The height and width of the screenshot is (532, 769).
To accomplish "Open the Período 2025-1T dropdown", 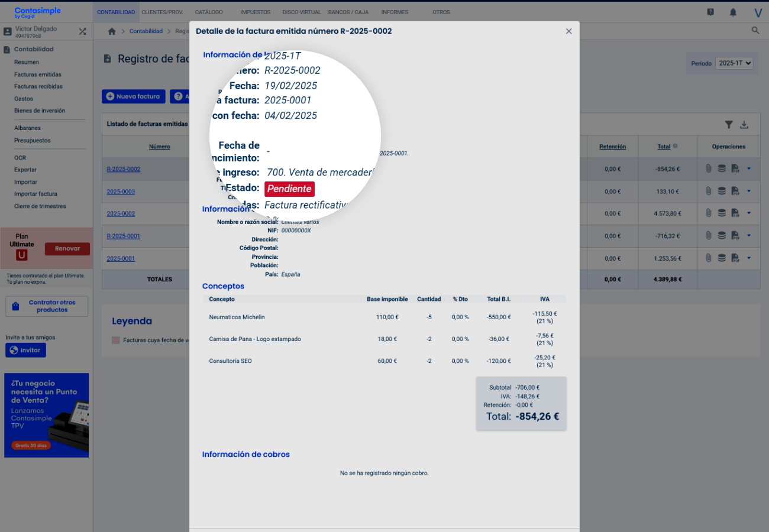I will 734,63.
